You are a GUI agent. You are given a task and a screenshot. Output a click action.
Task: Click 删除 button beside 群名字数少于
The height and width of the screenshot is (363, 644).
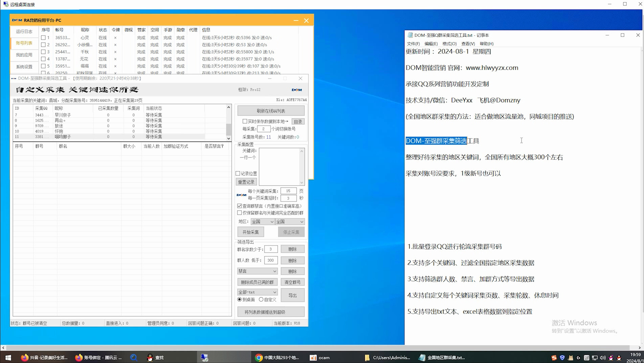pyautogui.click(x=293, y=249)
